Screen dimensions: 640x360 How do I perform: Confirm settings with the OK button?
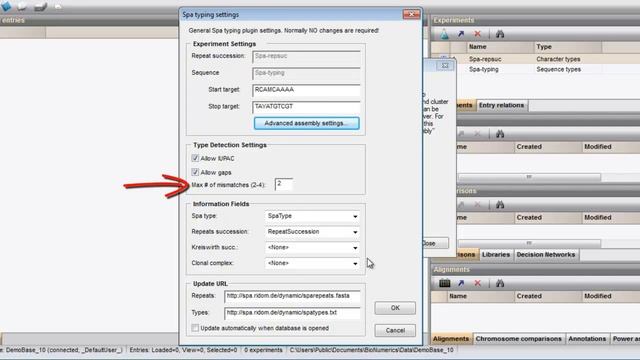395,308
